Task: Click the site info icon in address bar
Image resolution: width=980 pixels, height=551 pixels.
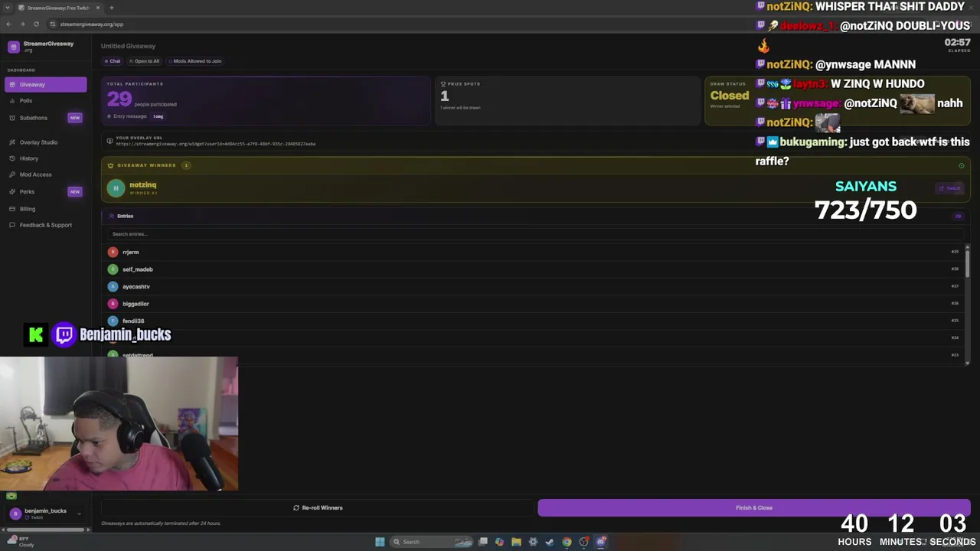Action: [x=52, y=24]
